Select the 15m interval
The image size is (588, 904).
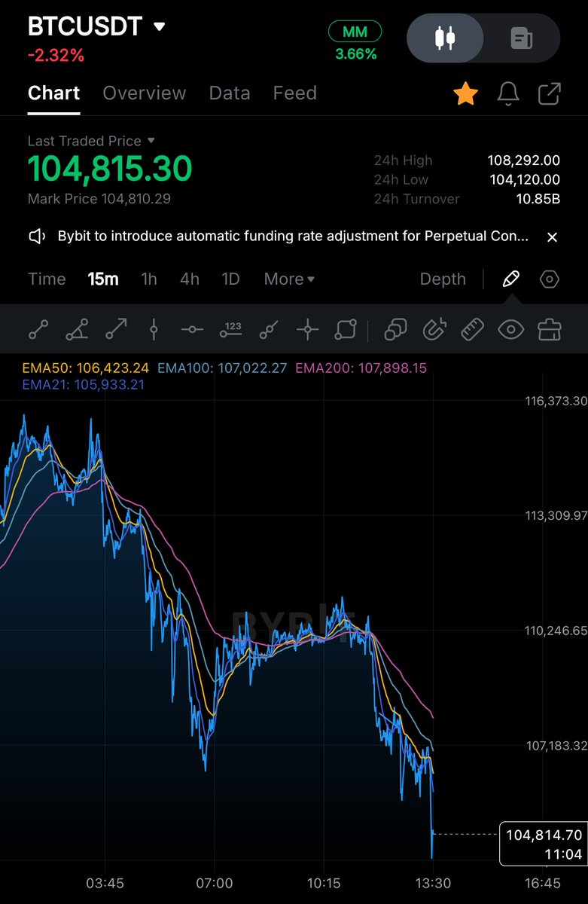[x=103, y=279]
